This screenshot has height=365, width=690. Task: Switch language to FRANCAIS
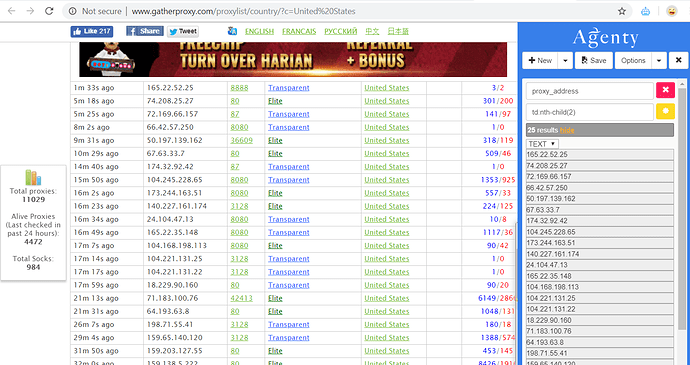click(x=299, y=31)
